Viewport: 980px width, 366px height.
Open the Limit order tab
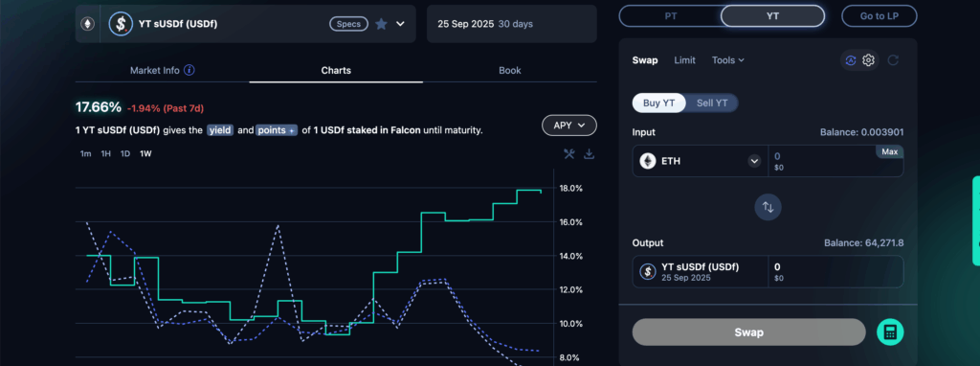point(685,60)
